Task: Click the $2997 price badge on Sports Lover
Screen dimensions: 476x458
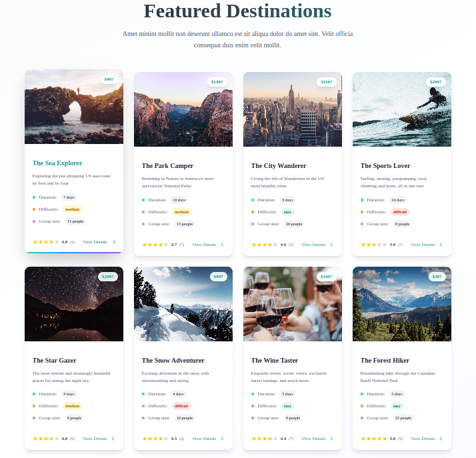Action: [435, 82]
